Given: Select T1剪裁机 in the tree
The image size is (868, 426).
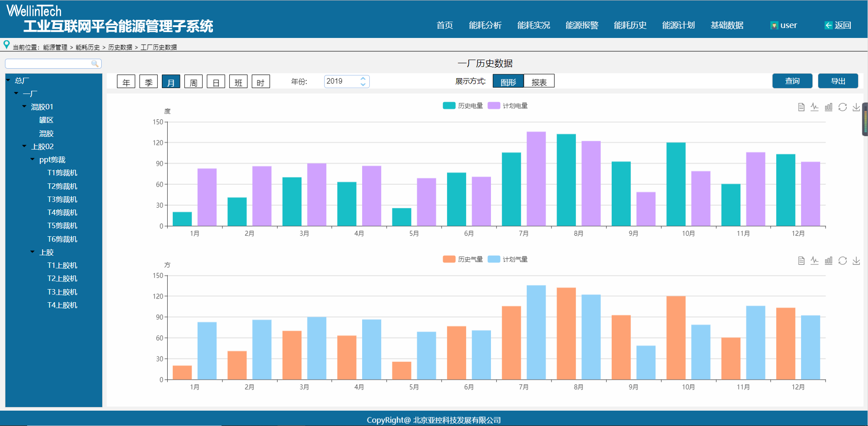Looking at the screenshot, I should (x=62, y=173).
